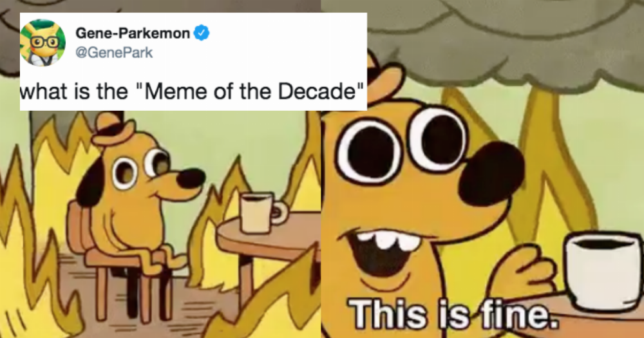Click the dog's black ear in left panel
Image resolution: width=644 pixels, height=338 pixels.
(90, 182)
